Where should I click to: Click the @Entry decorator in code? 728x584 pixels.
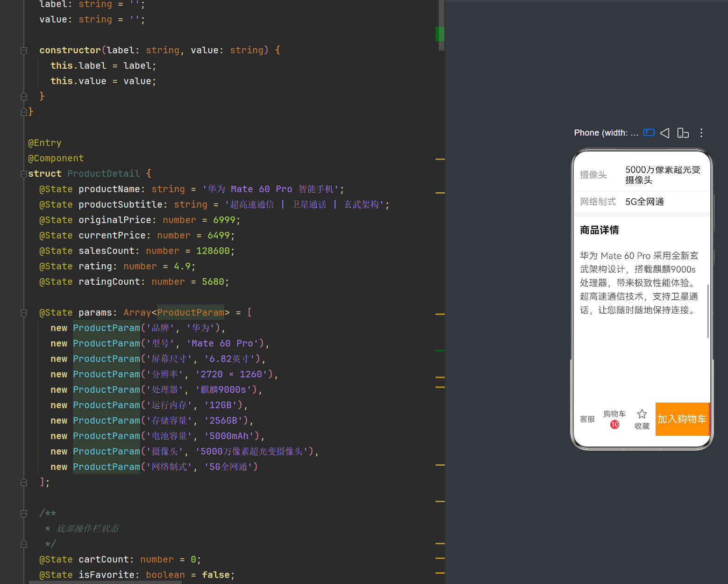tap(45, 143)
